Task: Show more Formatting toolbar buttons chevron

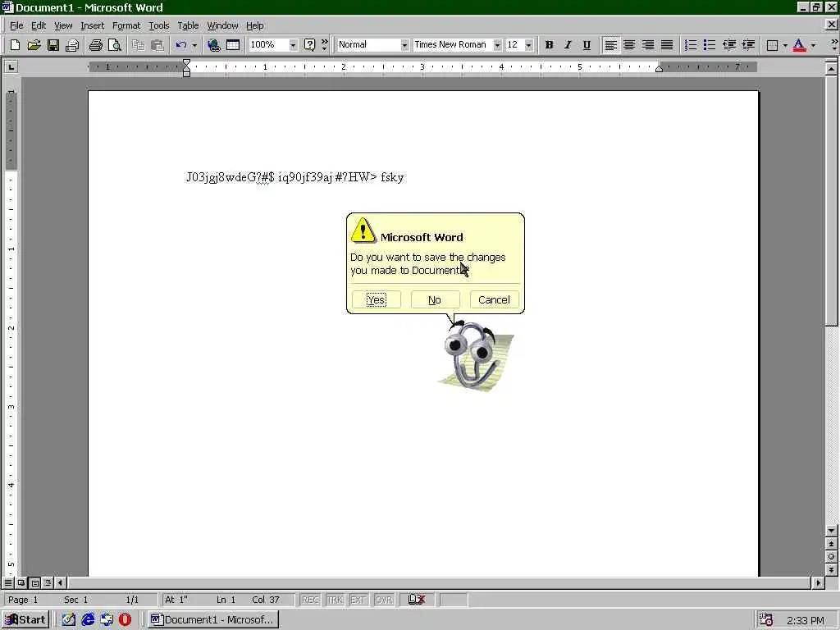Action: coord(834,45)
